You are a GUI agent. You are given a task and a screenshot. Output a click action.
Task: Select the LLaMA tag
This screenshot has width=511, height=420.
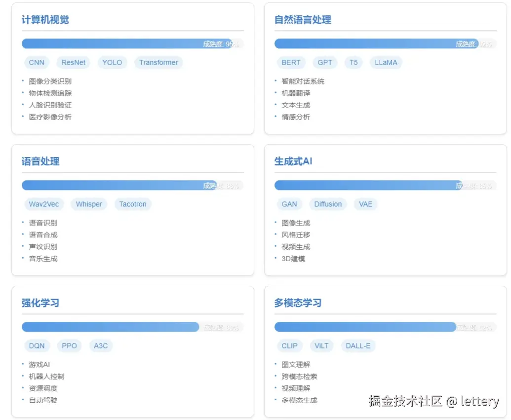pyautogui.click(x=386, y=63)
